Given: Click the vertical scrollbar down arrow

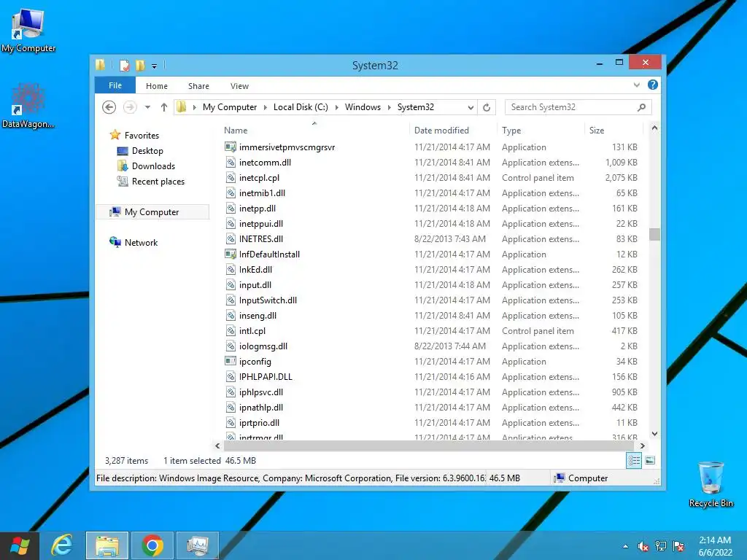Looking at the screenshot, I should click(x=654, y=434).
